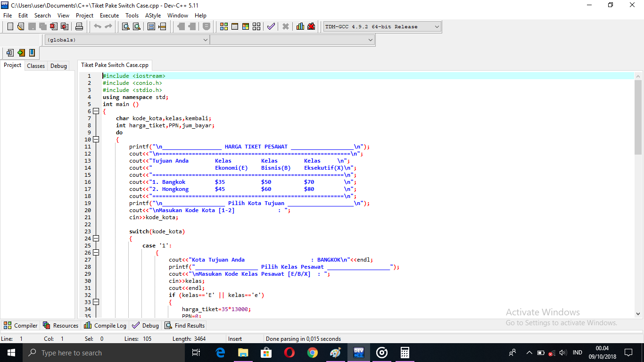Open the Compile Log bottom tab
644x362 pixels.
pyautogui.click(x=105, y=325)
